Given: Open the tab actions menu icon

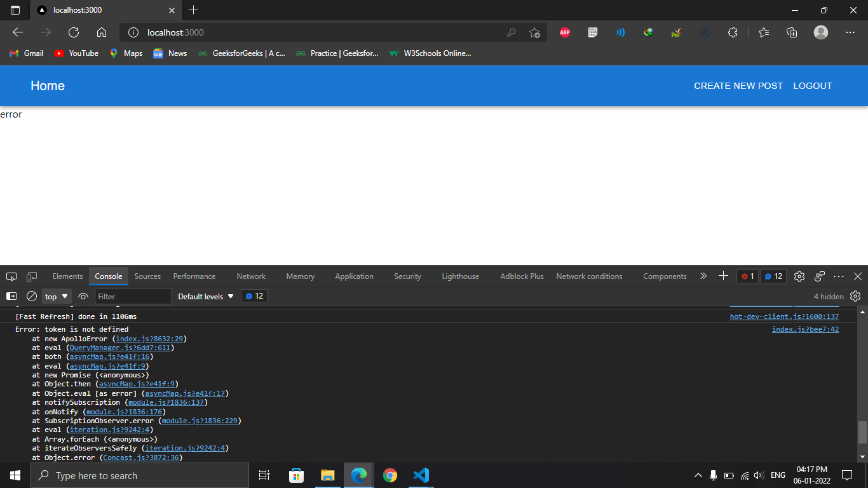Looking at the screenshot, I should (15, 10).
